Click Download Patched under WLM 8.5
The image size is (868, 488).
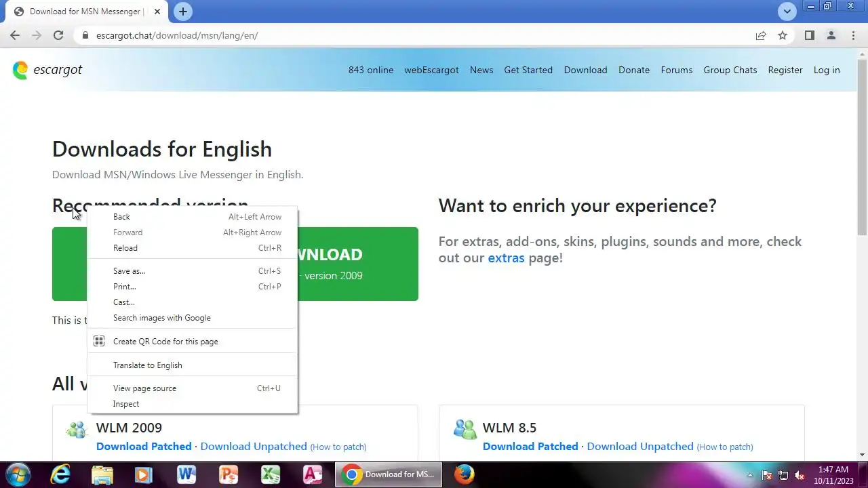530,446
